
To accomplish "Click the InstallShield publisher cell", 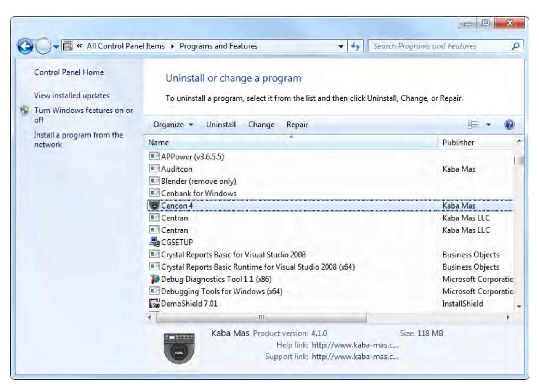I will pyautogui.click(x=463, y=304).
